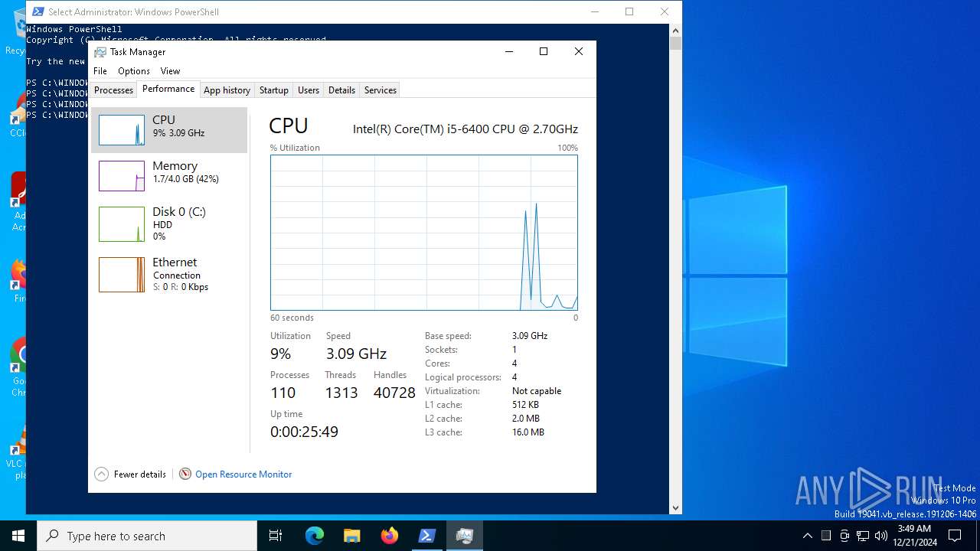Click the taskbar search box

click(147, 536)
